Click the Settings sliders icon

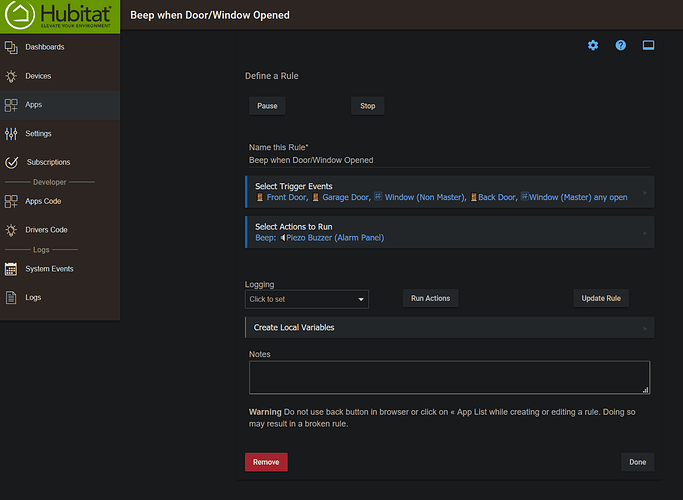coord(11,134)
